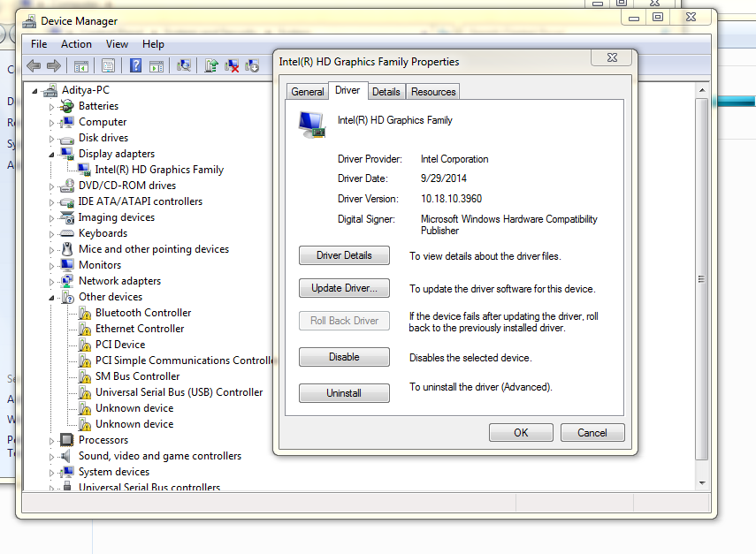The height and width of the screenshot is (554, 756).
Task: Select the Imaging devices icon
Action: pyautogui.click(x=67, y=217)
